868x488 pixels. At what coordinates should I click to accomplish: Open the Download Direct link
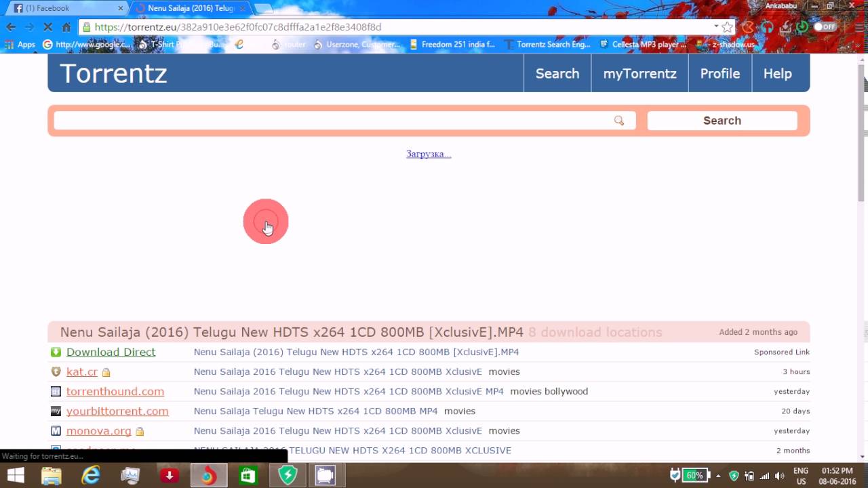tap(111, 352)
